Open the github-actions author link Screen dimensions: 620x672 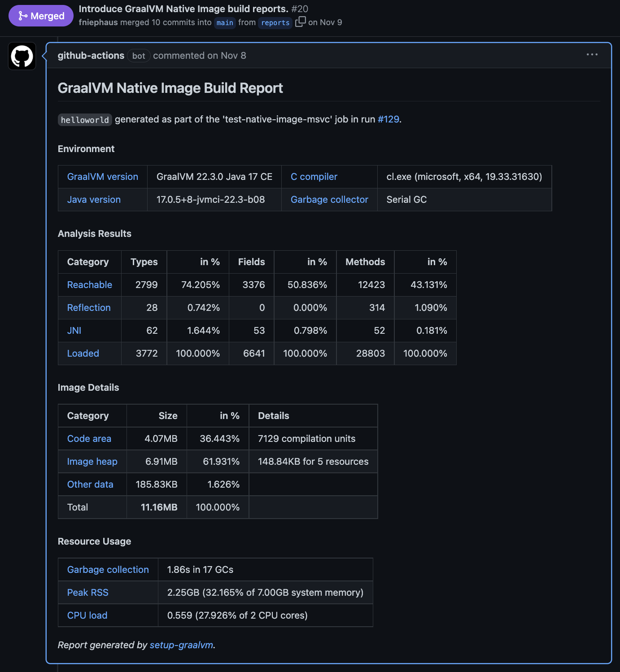coord(91,55)
